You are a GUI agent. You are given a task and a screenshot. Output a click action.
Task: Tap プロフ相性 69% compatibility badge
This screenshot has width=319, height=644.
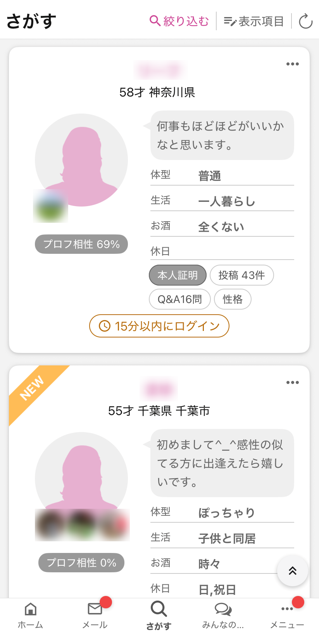click(x=81, y=244)
